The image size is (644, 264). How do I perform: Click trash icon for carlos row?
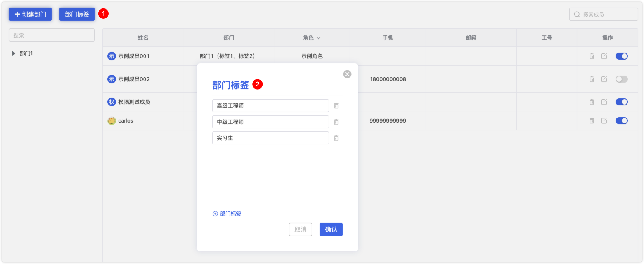(x=592, y=121)
